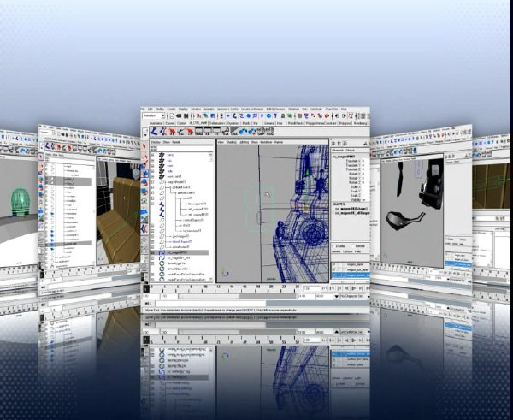
Task: Select the Render radio button in Layer Editor
Action: tap(352, 245)
